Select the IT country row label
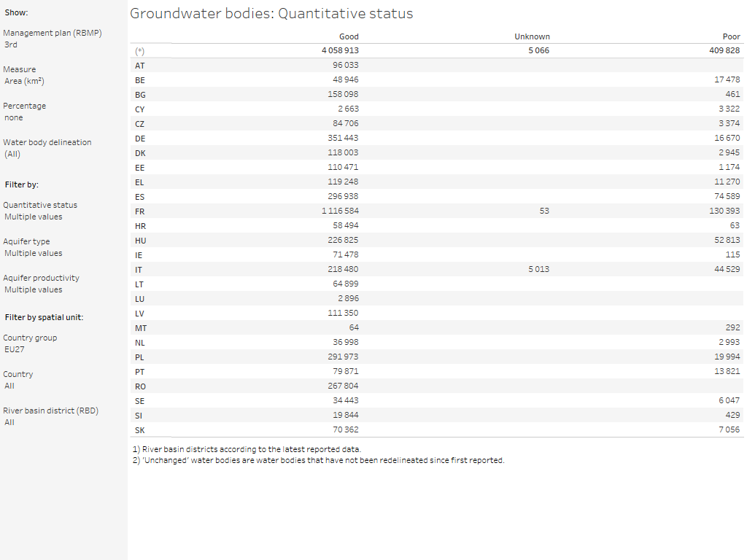 pos(138,270)
